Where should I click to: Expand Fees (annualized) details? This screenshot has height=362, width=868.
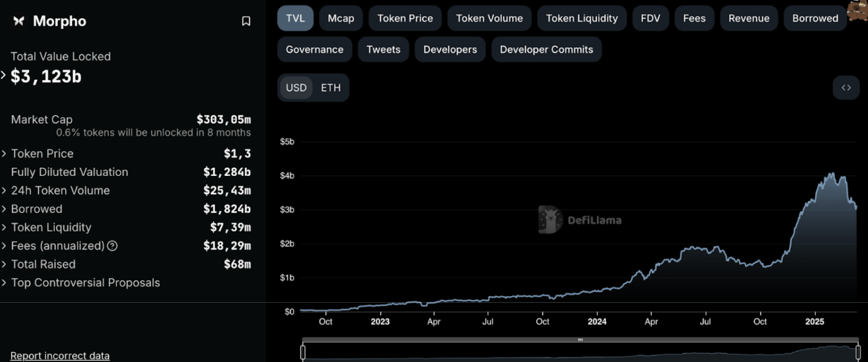[x=4, y=245]
